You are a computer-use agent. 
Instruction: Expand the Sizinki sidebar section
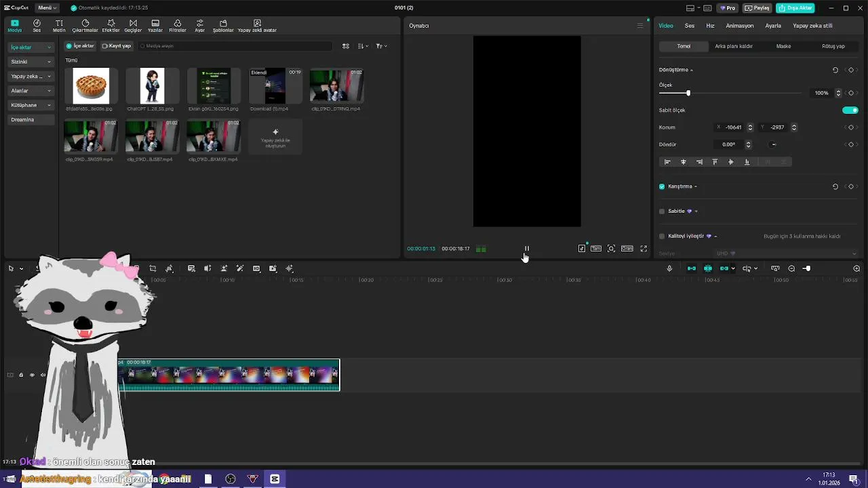click(x=31, y=62)
